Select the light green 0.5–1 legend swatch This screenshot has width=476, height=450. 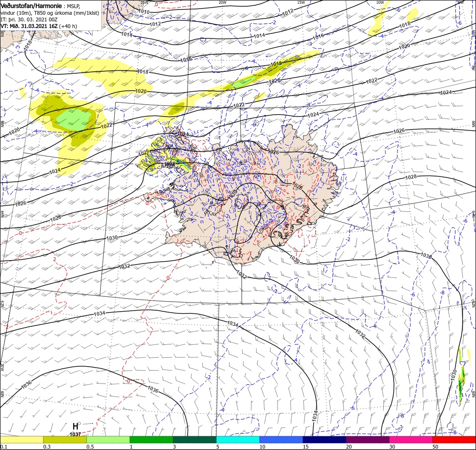click(x=108, y=440)
